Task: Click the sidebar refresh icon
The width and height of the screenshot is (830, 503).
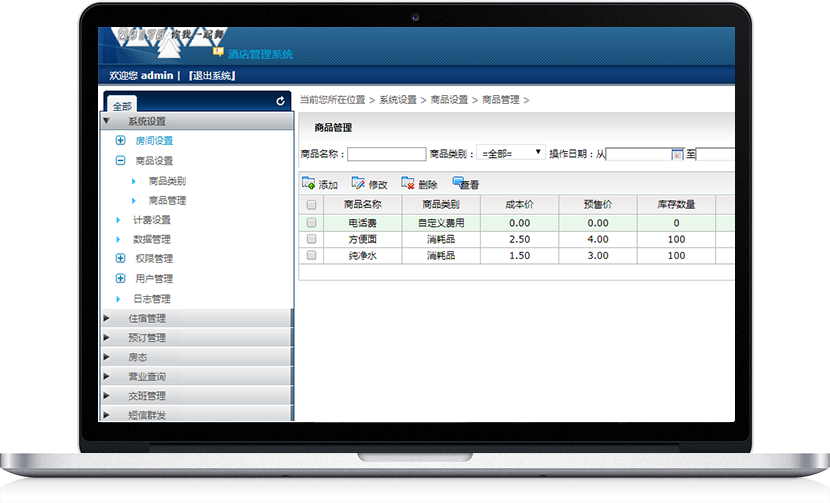Action: [281, 101]
